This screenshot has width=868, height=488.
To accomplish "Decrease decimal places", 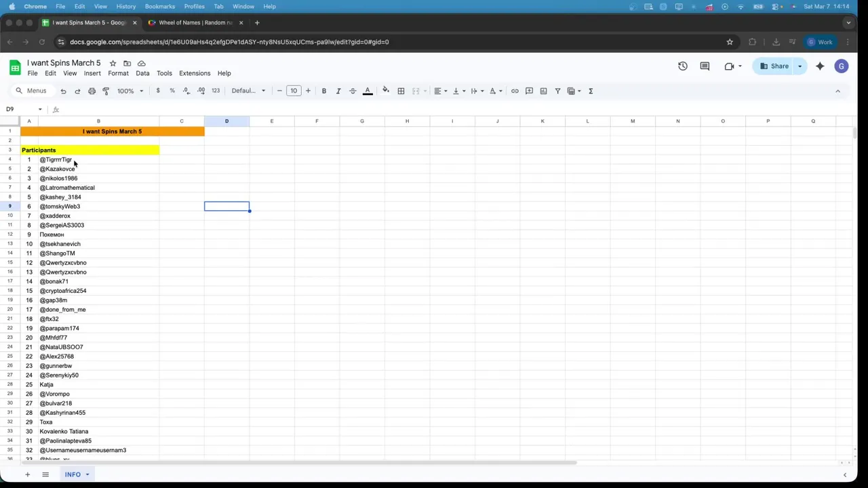I will click(x=186, y=91).
